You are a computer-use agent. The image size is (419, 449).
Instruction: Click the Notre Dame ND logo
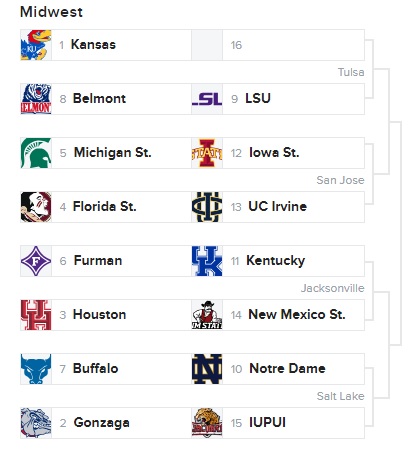pos(207,369)
